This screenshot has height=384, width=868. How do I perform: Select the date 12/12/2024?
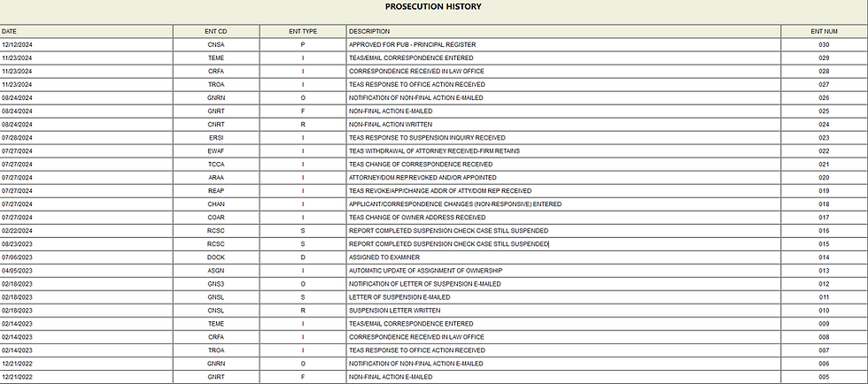coord(18,45)
